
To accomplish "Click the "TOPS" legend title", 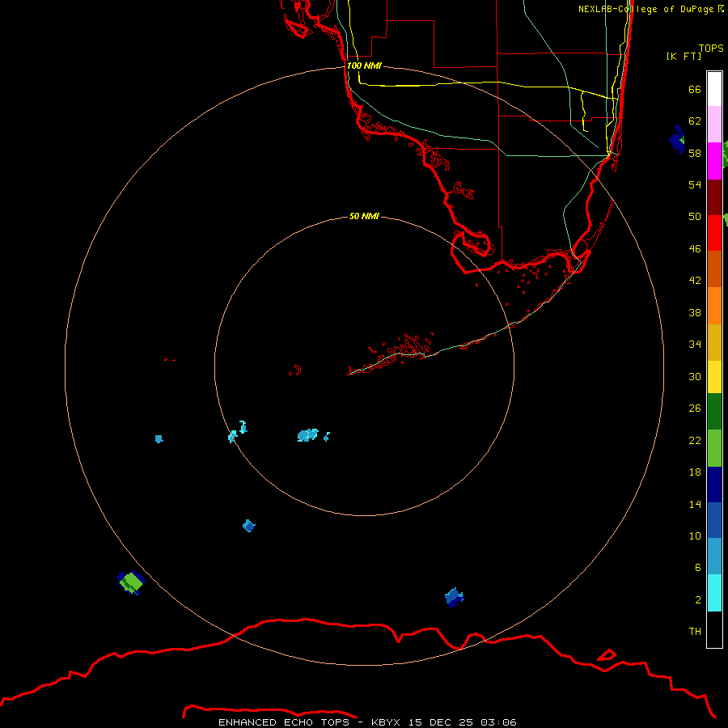I will tap(711, 48).
